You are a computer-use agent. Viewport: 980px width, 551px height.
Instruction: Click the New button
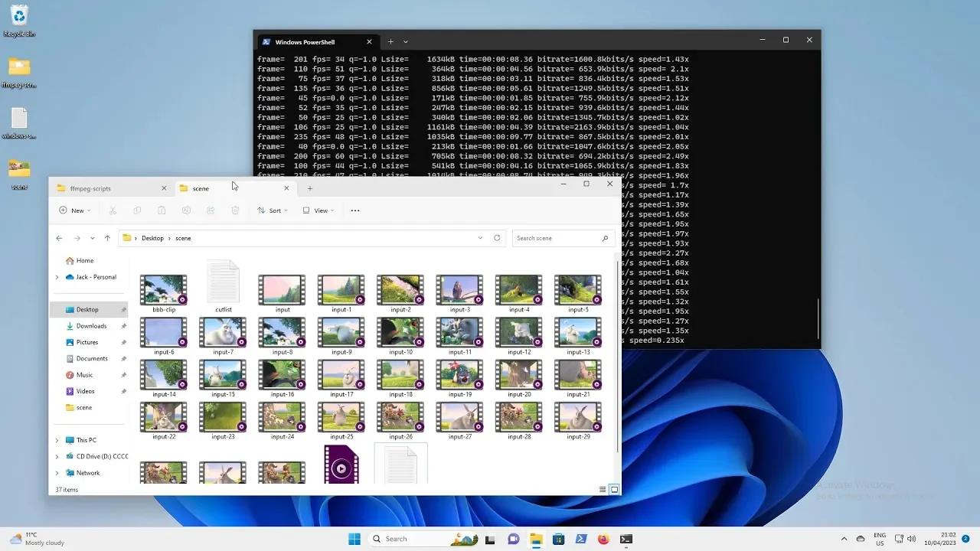74,210
